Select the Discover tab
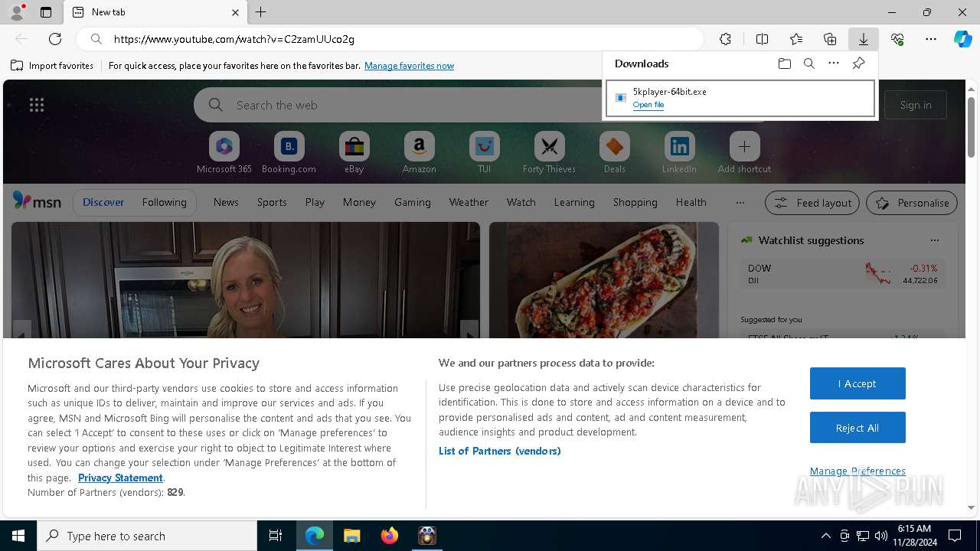The image size is (980, 551). pos(103,202)
